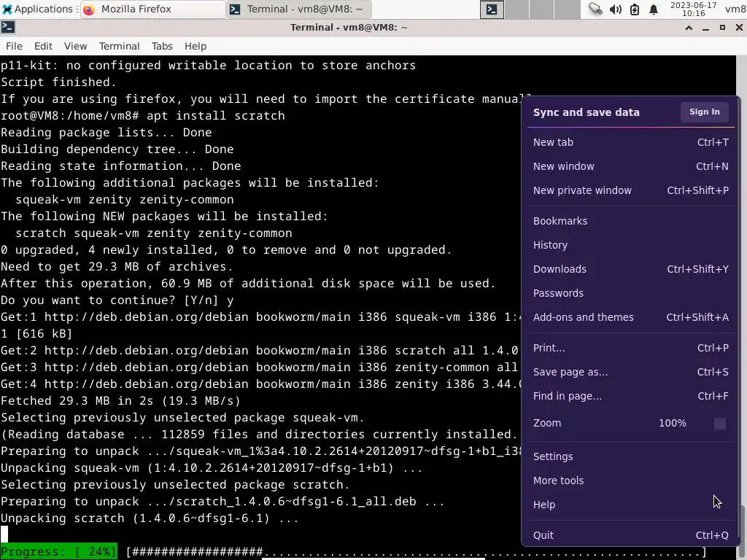The image size is (747, 560).
Task: Open the Terminal menu in the menu bar
Action: click(119, 46)
